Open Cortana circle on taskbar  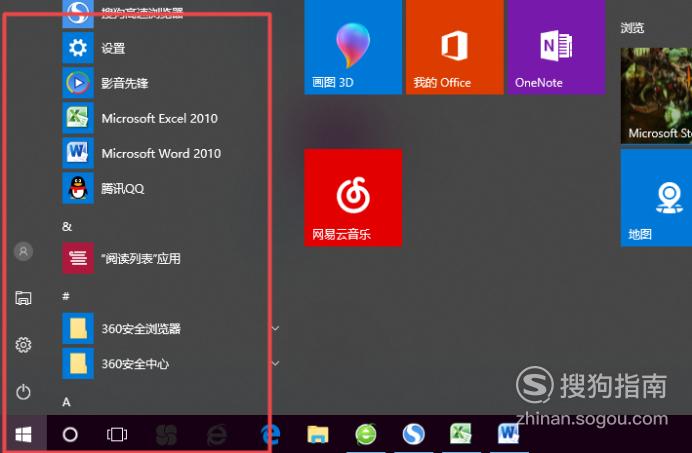[x=70, y=434]
